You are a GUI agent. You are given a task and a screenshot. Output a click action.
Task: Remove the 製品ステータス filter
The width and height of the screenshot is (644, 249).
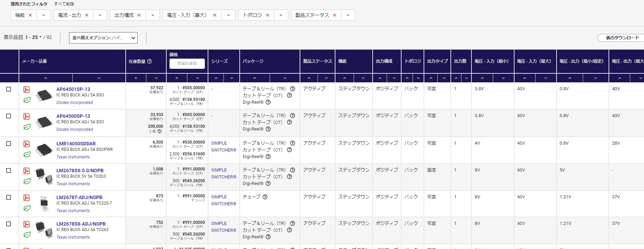click(x=335, y=15)
